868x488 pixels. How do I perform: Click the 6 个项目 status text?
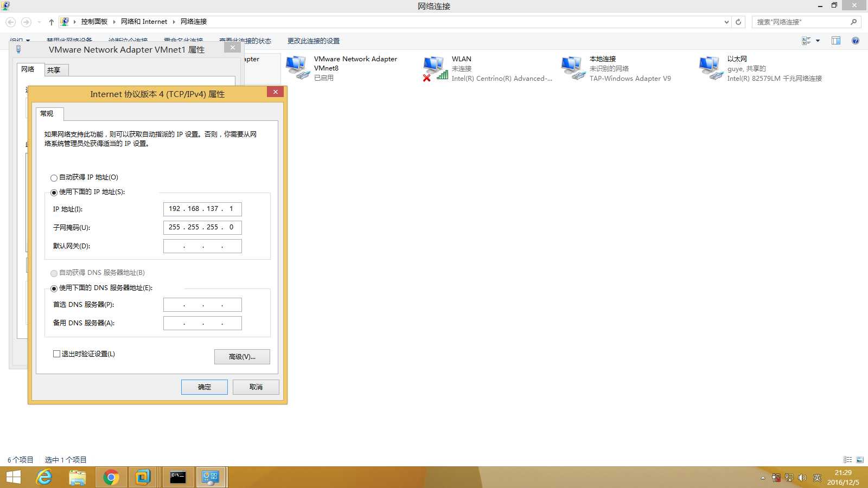click(x=20, y=460)
